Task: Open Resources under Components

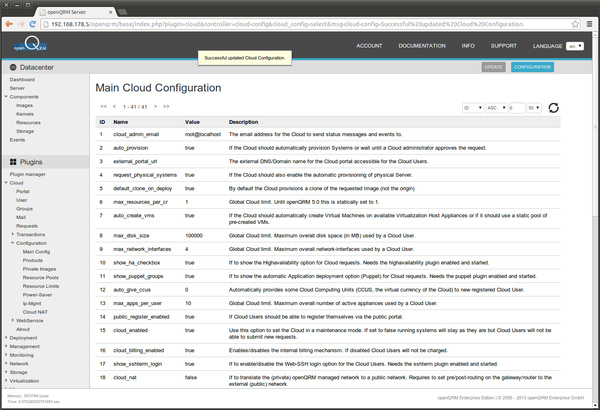Action: pyautogui.click(x=28, y=123)
